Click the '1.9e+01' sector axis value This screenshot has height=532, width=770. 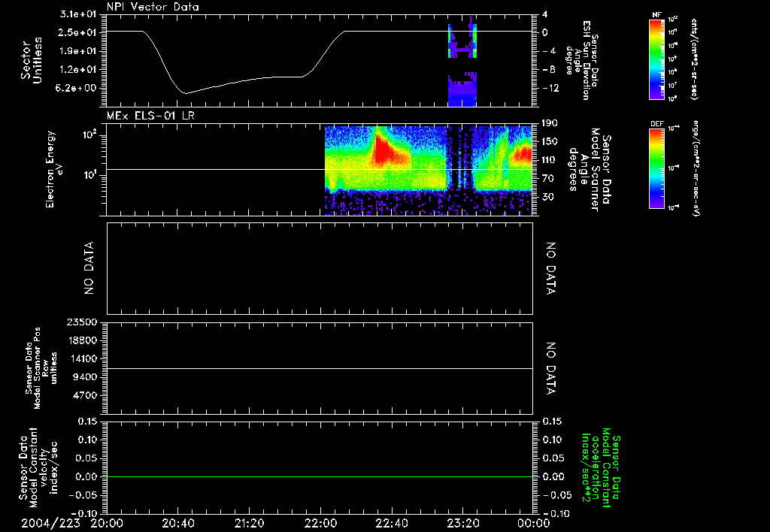tap(78, 51)
